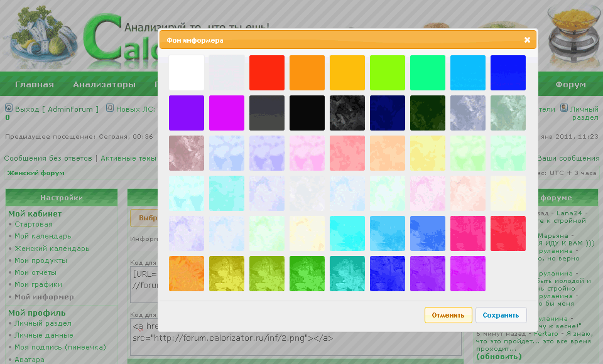
Task: Choose the dark navy textured swatch
Action: pyautogui.click(x=388, y=113)
